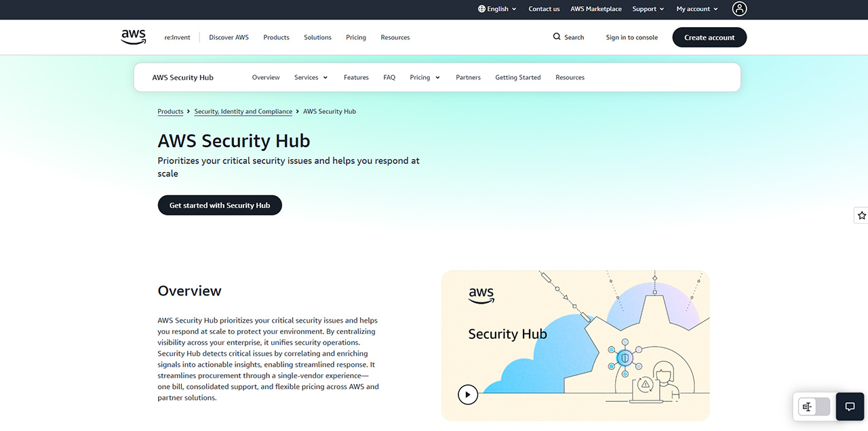Screen dimensions: 868x431
Task: Click the AWS logo in the header
Action: coord(134,37)
